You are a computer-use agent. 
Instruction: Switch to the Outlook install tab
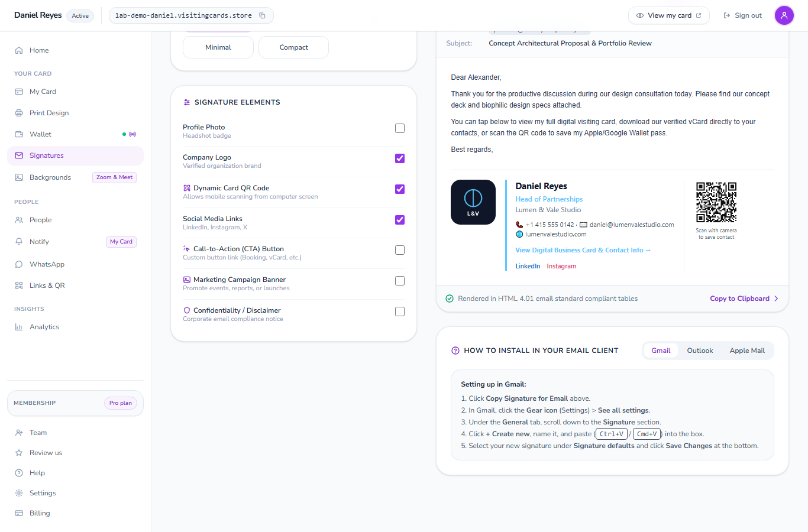pos(700,351)
